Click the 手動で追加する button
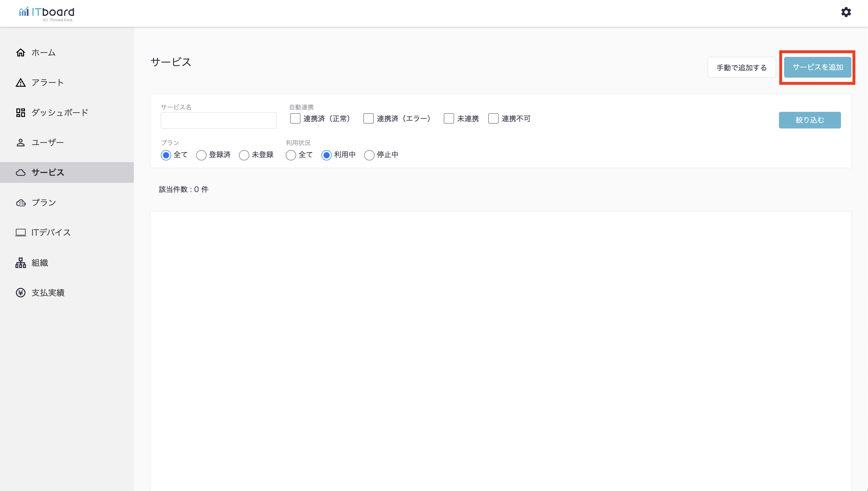 pos(741,68)
